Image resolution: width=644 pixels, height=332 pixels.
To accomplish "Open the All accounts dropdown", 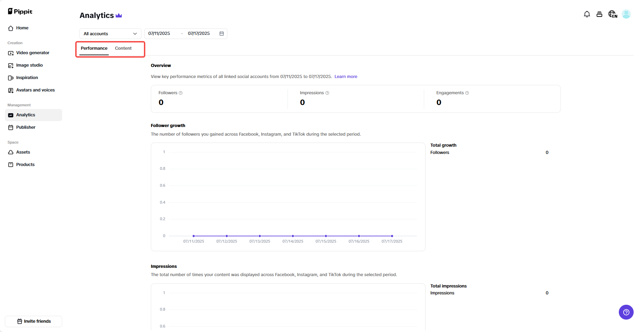I will click(x=110, y=33).
